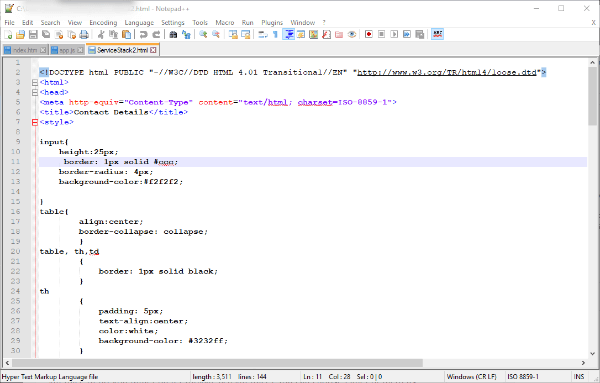The height and width of the screenshot is (383, 600).
Task: Open the question mark help menu
Action: coord(324,23)
